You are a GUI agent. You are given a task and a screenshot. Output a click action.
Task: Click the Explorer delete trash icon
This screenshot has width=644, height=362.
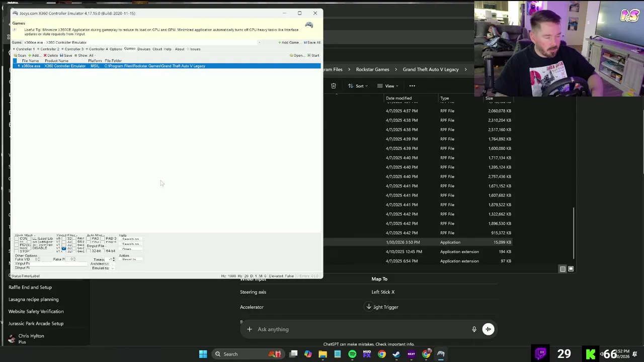pyautogui.click(x=334, y=86)
